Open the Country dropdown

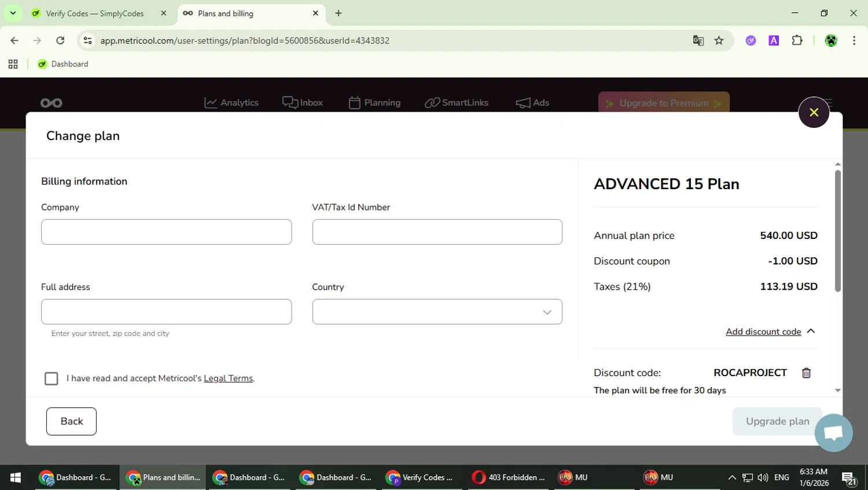tap(437, 312)
